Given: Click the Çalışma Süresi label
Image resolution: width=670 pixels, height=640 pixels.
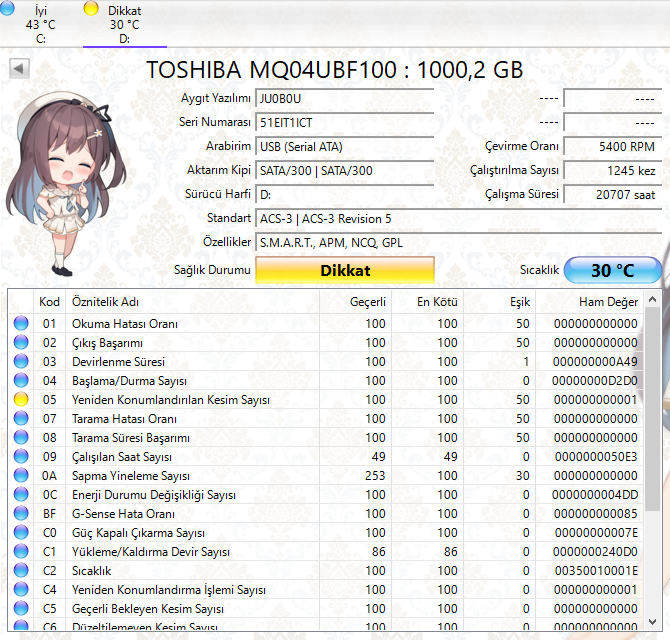Looking at the screenshot, I should pyautogui.click(x=522, y=194).
